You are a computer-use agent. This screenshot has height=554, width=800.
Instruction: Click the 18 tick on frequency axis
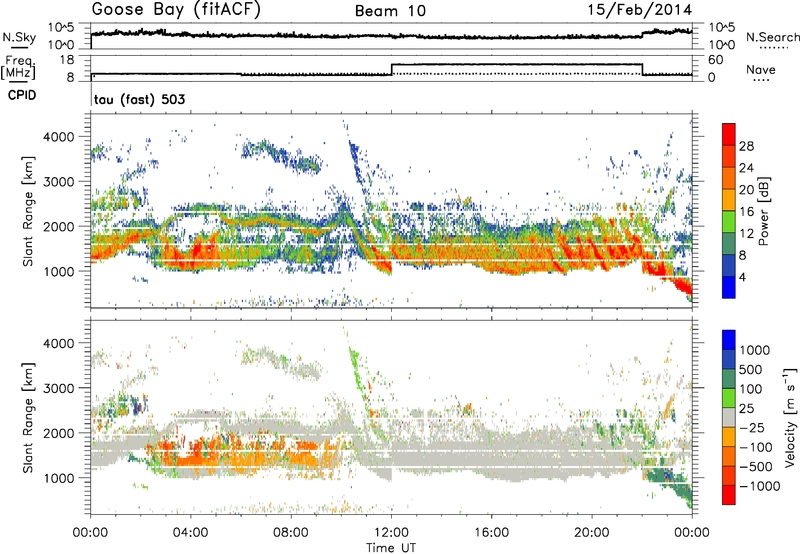[x=67, y=60]
